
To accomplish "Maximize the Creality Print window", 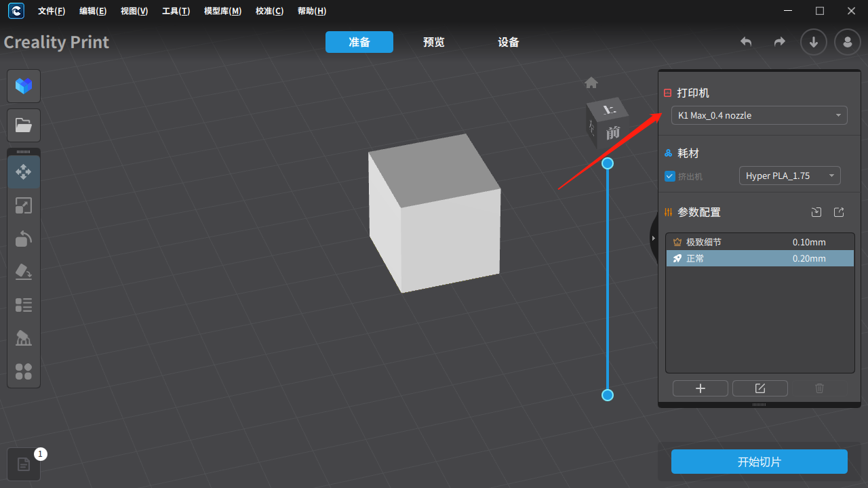I will point(820,11).
